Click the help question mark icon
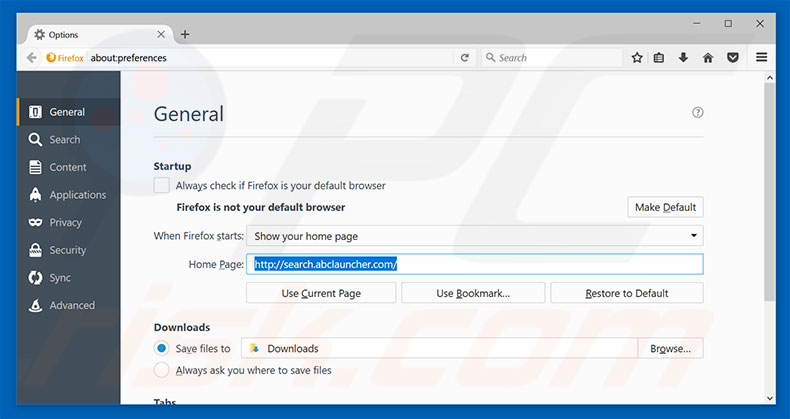The image size is (790, 419). [x=697, y=112]
